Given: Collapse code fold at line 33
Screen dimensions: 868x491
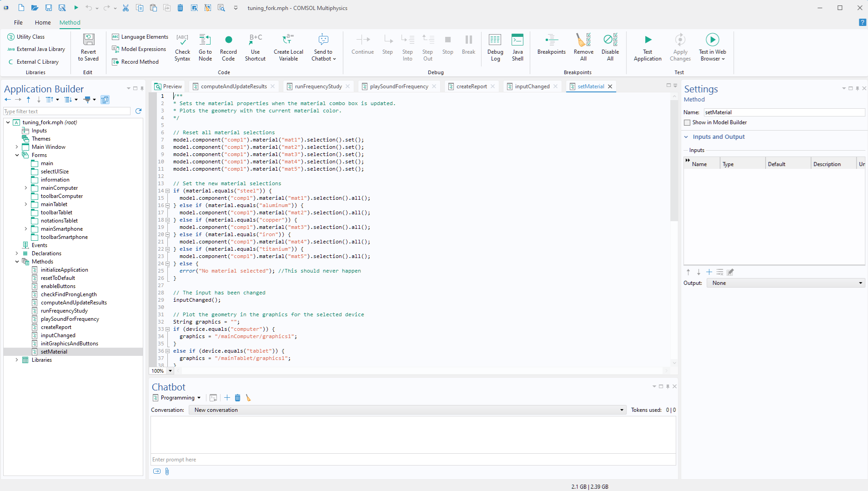Looking at the screenshot, I should click(168, 329).
